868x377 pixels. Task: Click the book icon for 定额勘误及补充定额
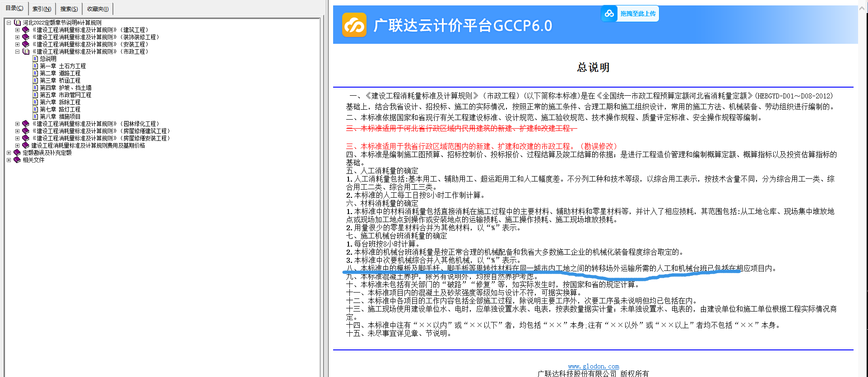click(17, 153)
